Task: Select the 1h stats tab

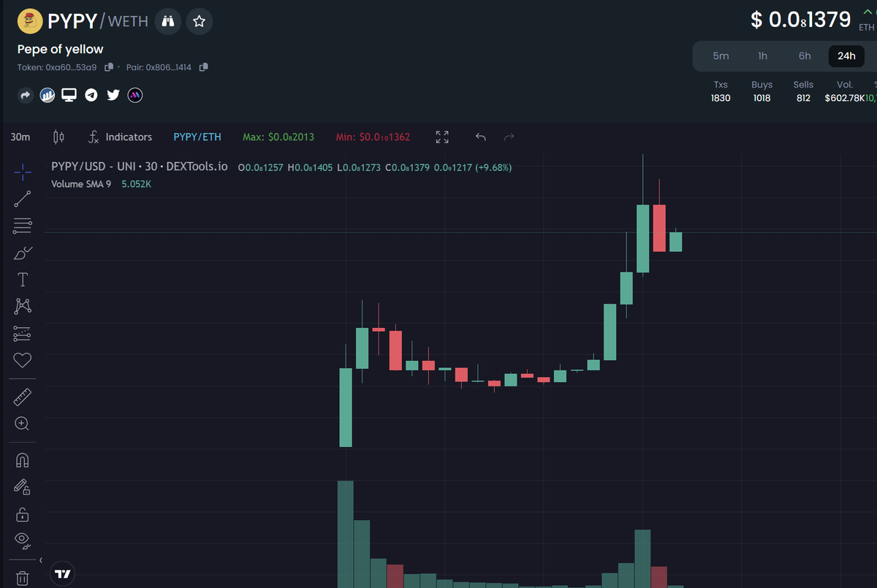Action: click(x=762, y=56)
